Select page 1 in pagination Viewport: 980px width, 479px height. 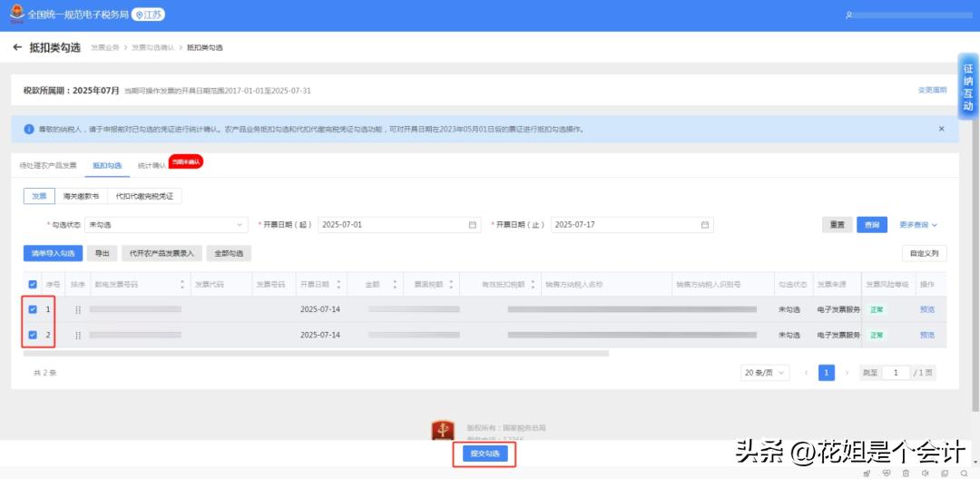[x=827, y=373]
